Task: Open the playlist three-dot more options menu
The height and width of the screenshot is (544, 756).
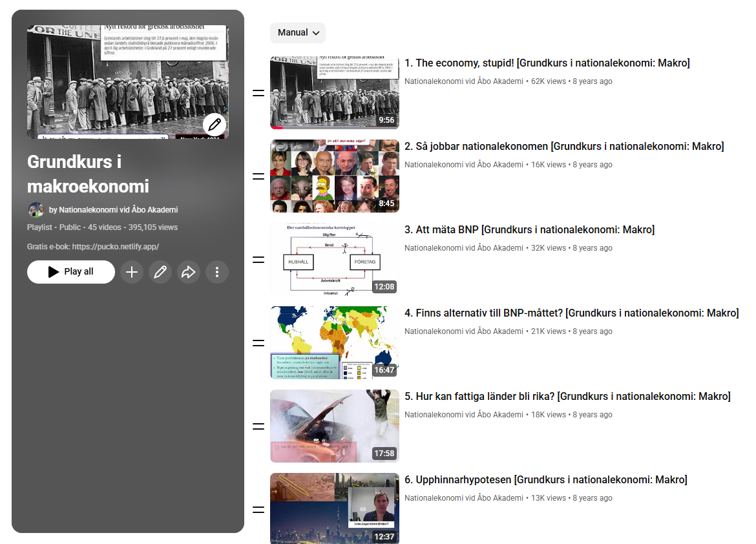Action: pos(217,272)
